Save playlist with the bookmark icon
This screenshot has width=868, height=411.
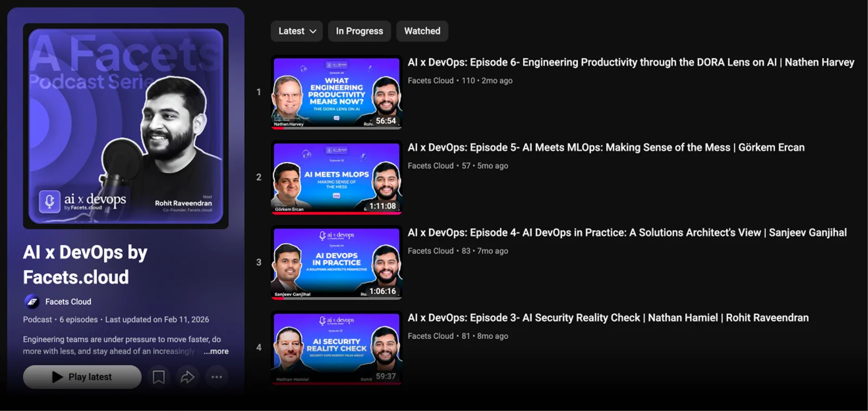[158, 377]
